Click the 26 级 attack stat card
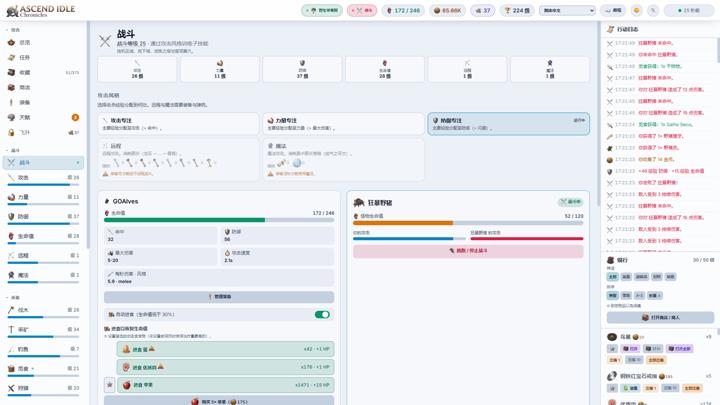Image resolution: width=720 pixels, height=405 pixels. tap(137, 69)
